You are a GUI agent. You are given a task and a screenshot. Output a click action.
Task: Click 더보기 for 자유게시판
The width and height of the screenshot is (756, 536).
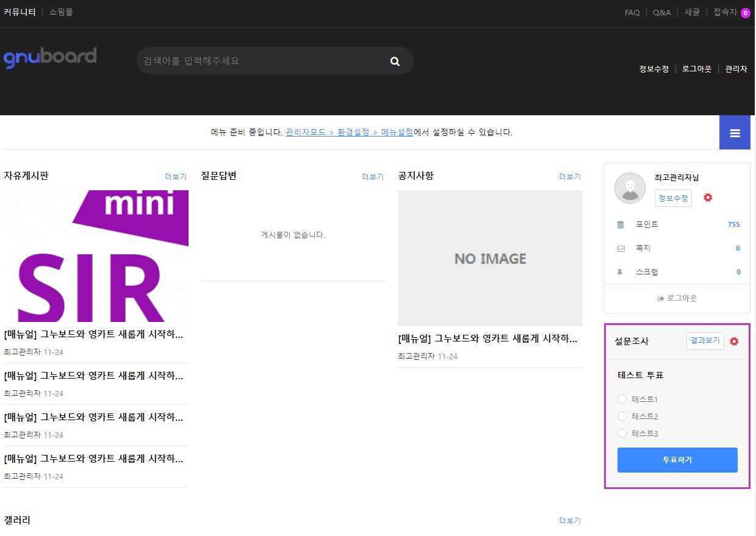click(176, 177)
